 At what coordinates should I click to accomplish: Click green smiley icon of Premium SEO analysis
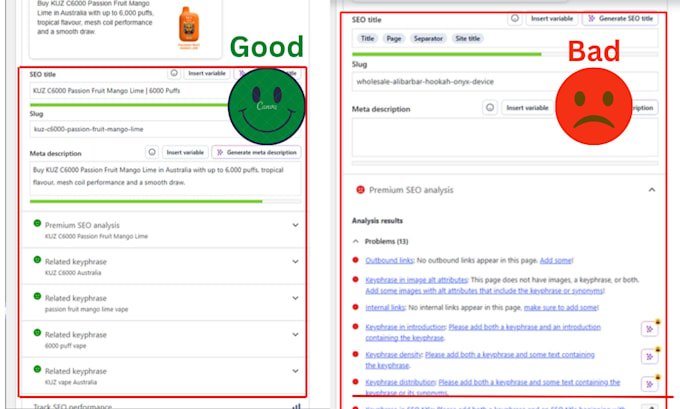tap(37, 223)
